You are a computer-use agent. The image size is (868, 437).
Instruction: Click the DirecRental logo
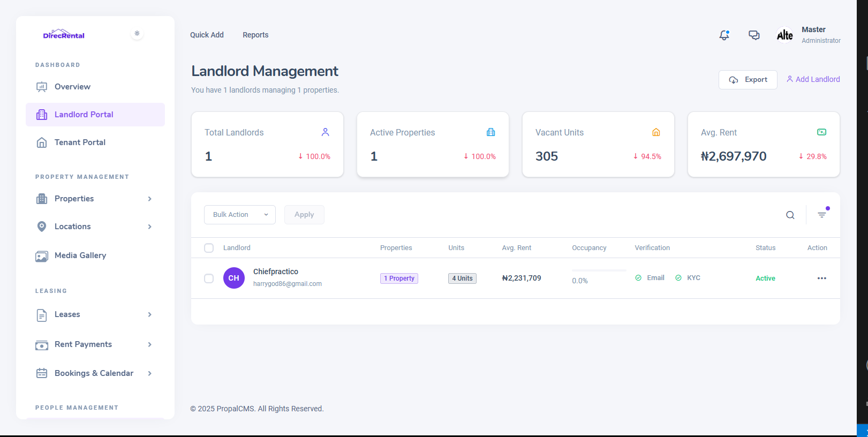coord(64,35)
